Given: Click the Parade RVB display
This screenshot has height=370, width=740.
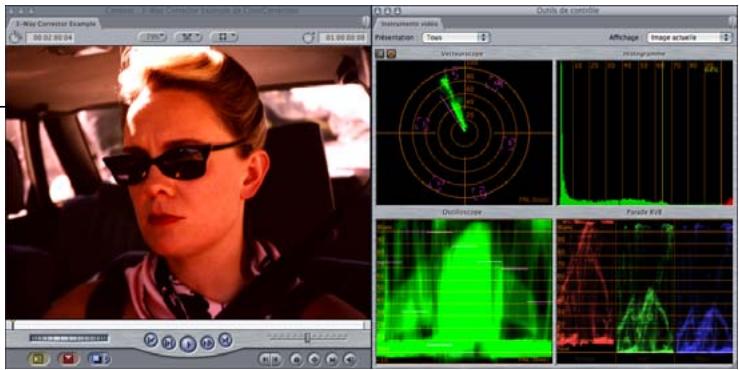Looking at the screenshot, I should pyautogui.click(x=645, y=290).
